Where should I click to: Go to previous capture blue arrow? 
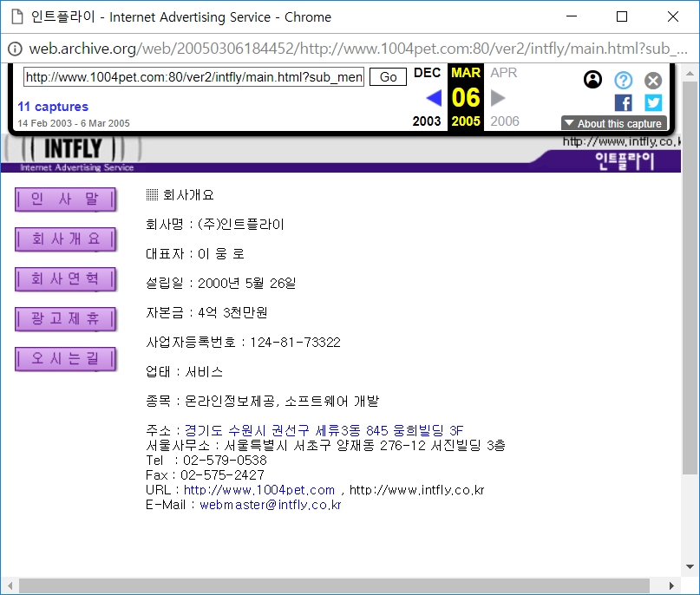[434, 98]
